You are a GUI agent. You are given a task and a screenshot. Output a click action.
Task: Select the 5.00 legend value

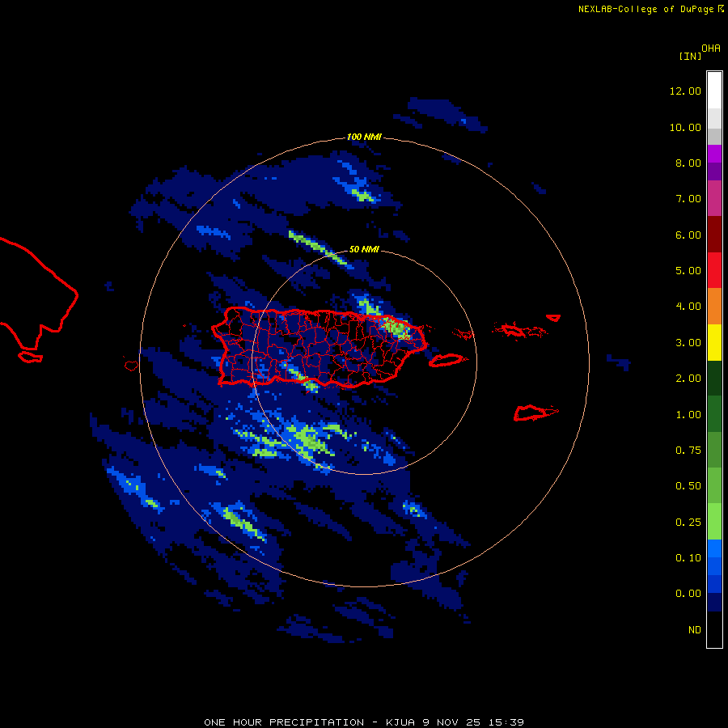(x=688, y=271)
